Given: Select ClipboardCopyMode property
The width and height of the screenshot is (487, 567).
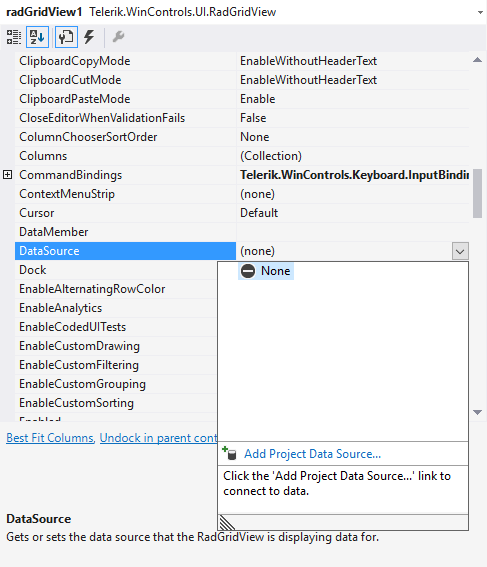Looking at the screenshot, I should tap(125, 61).
